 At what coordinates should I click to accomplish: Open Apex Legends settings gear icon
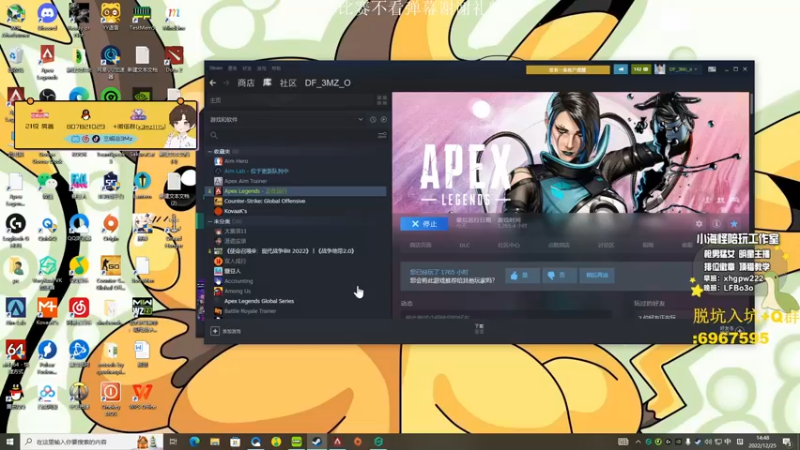pyautogui.click(x=699, y=224)
